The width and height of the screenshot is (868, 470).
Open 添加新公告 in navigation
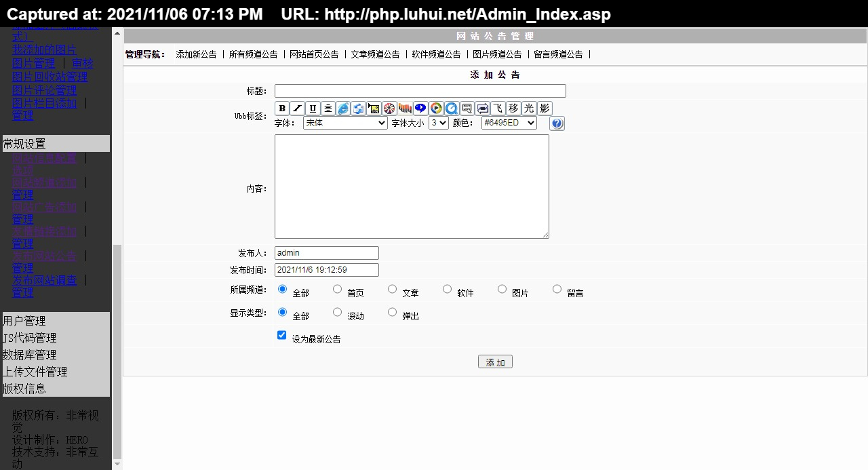click(x=196, y=54)
